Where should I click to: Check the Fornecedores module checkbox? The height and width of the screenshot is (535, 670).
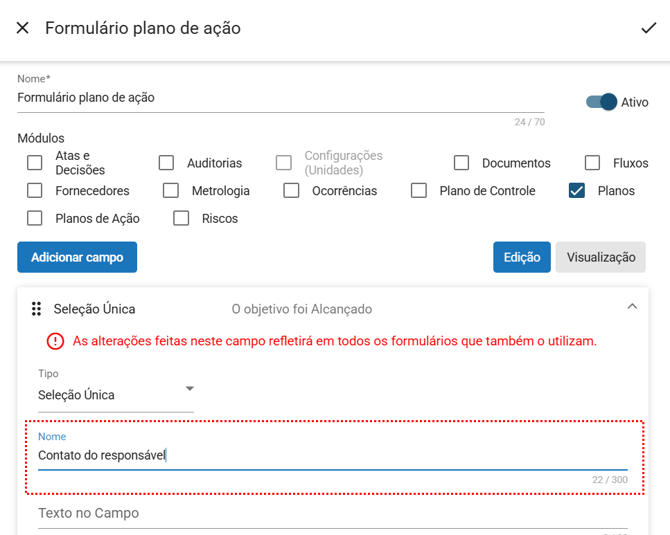[x=35, y=191]
